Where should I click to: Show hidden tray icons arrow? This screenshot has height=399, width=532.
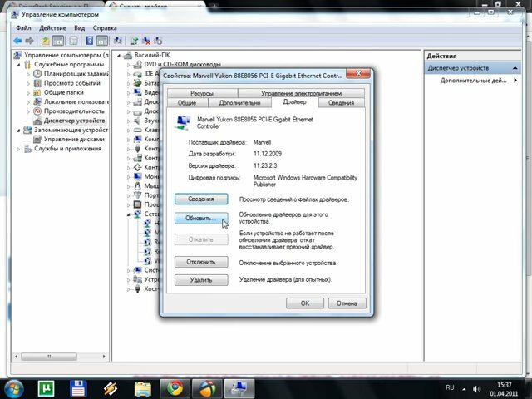click(464, 389)
